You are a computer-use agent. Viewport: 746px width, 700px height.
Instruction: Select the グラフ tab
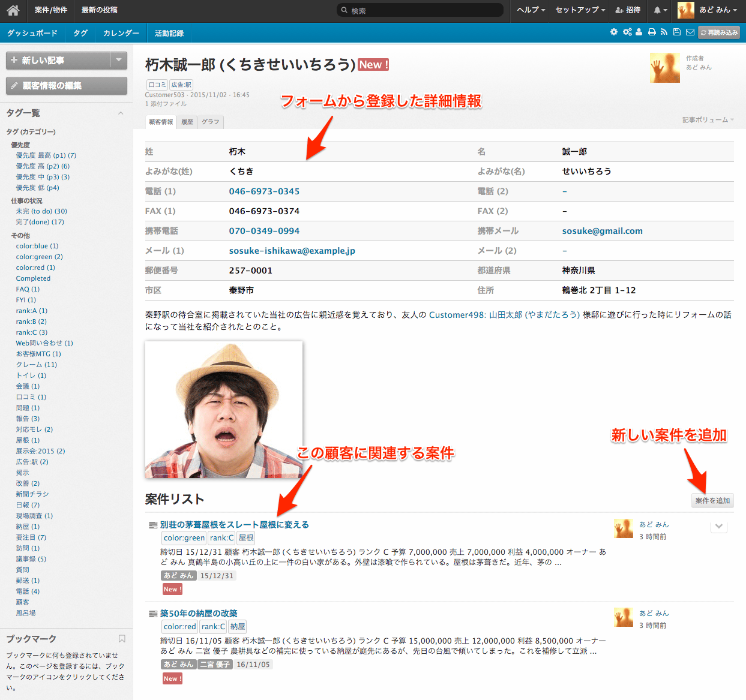click(210, 122)
